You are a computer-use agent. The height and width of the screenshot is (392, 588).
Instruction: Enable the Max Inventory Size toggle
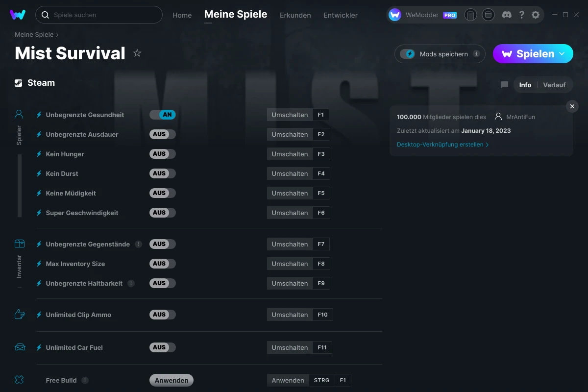(163, 264)
